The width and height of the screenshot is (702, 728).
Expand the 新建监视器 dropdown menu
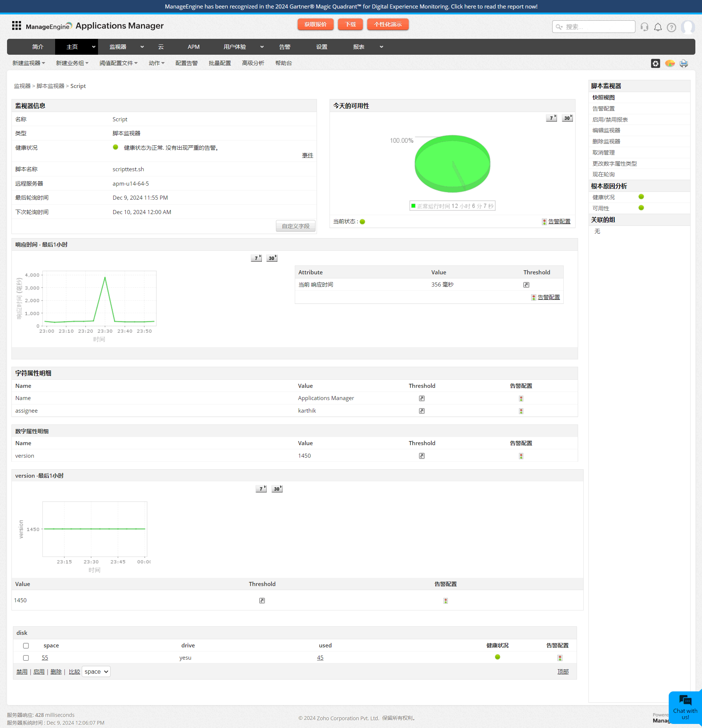pyautogui.click(x=28, y=63)
